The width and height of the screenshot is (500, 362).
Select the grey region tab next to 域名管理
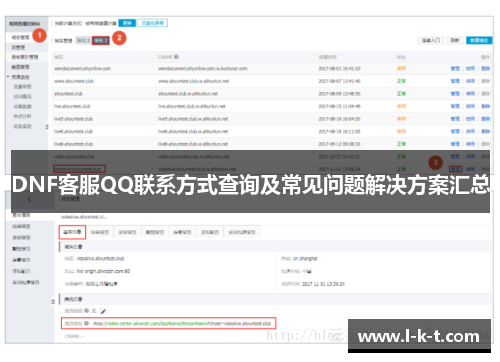[x=83, y=41]
